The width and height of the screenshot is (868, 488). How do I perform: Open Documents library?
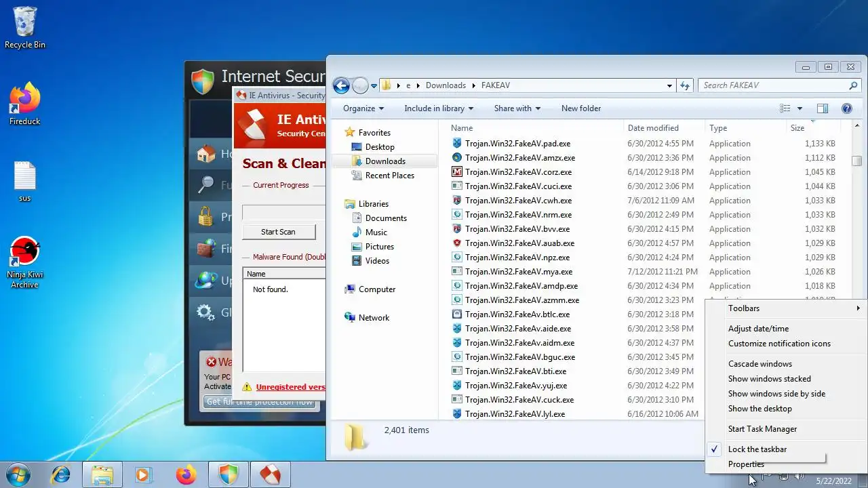coord(386,218)
